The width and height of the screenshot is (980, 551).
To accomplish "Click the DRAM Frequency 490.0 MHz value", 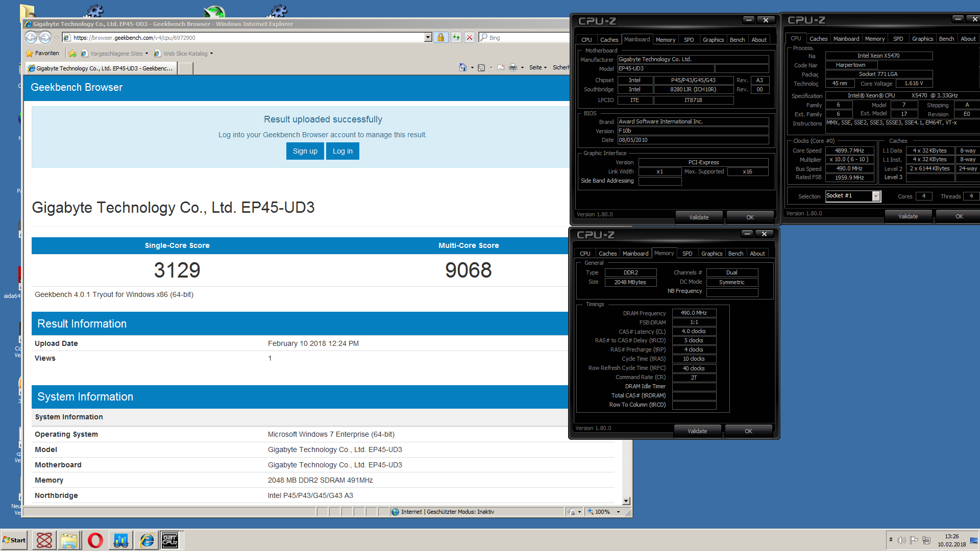I will pyautogui.click(x=694, y=313).
